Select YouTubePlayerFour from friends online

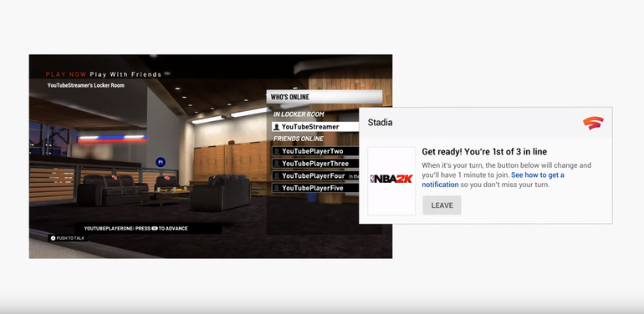tap(315, 176)
